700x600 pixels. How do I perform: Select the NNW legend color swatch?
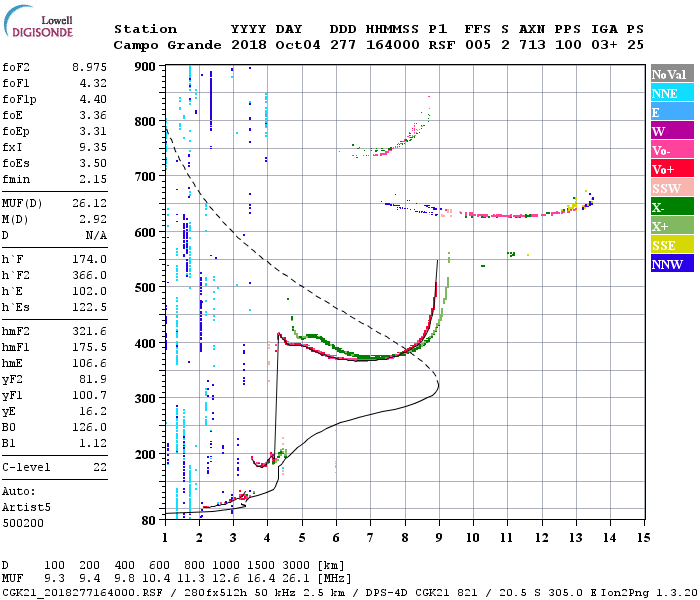pos(672,263)
